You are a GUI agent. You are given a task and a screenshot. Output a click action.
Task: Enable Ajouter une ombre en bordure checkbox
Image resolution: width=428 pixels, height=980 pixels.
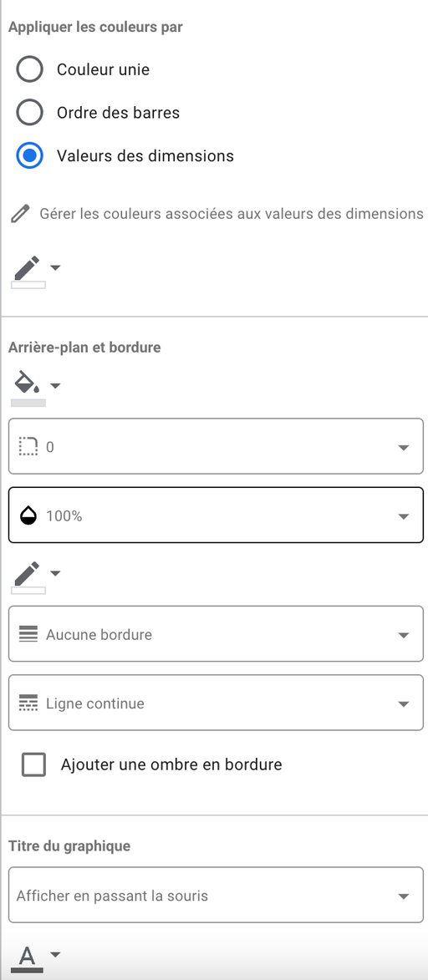[33, 764]
